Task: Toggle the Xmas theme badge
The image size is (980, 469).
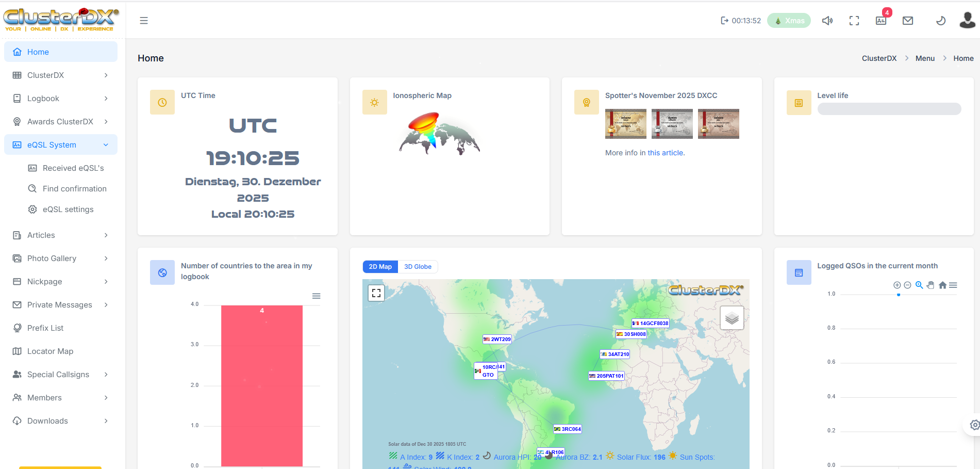Action: 789,21
